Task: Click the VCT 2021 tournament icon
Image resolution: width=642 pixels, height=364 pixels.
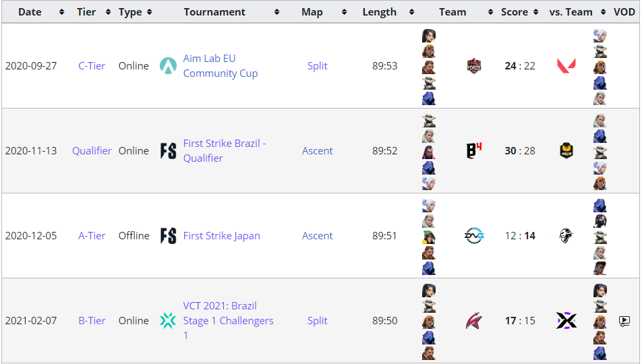Action: [168, 321]
